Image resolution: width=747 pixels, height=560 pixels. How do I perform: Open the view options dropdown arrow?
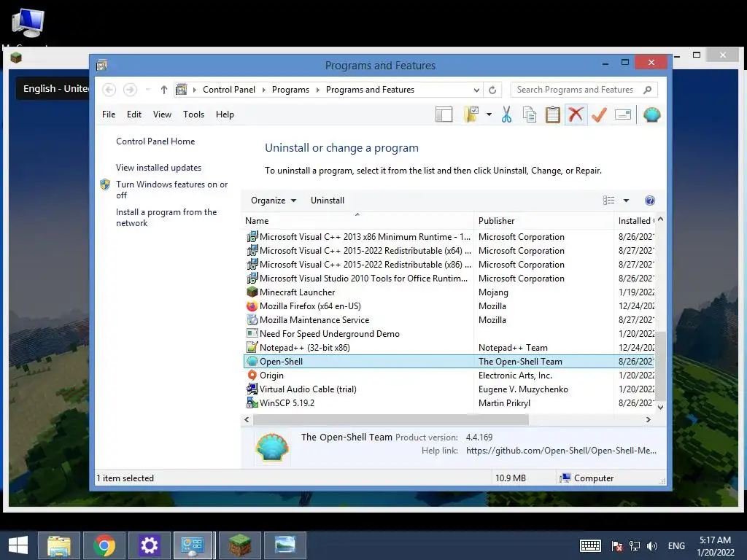pos(626,201)
